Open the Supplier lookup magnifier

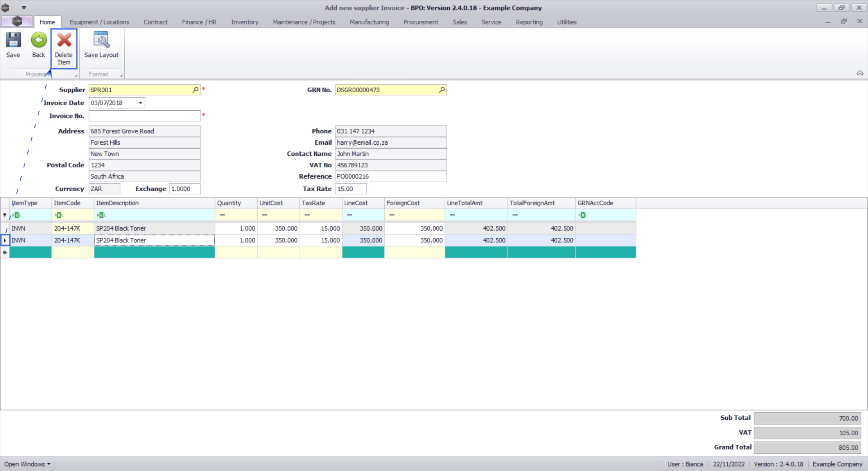196,90
